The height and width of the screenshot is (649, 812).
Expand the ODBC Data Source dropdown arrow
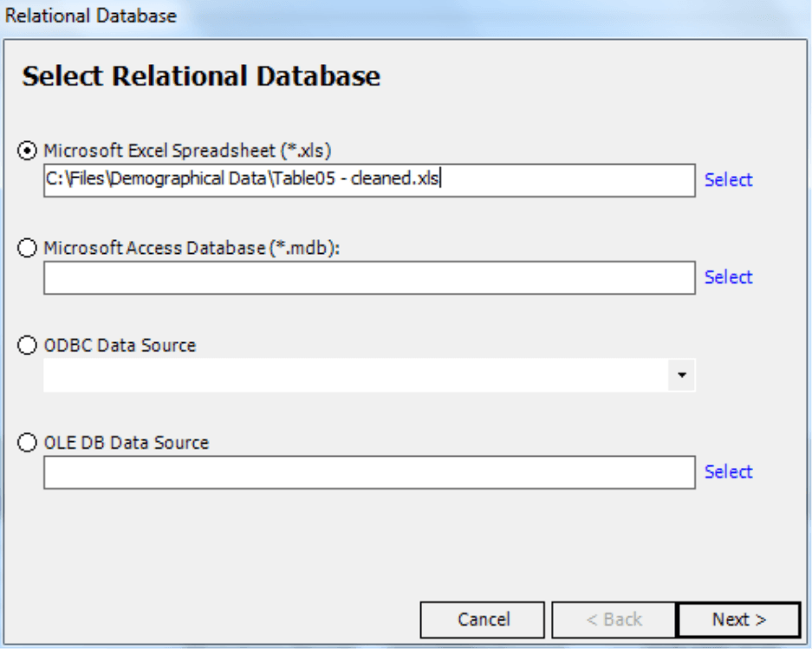(x=681, y=375)
